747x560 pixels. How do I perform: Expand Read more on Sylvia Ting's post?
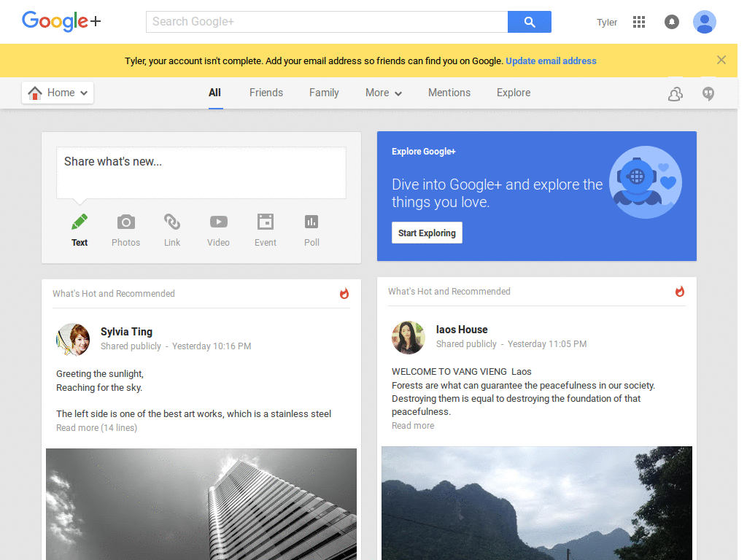click(x=96, y=427)
